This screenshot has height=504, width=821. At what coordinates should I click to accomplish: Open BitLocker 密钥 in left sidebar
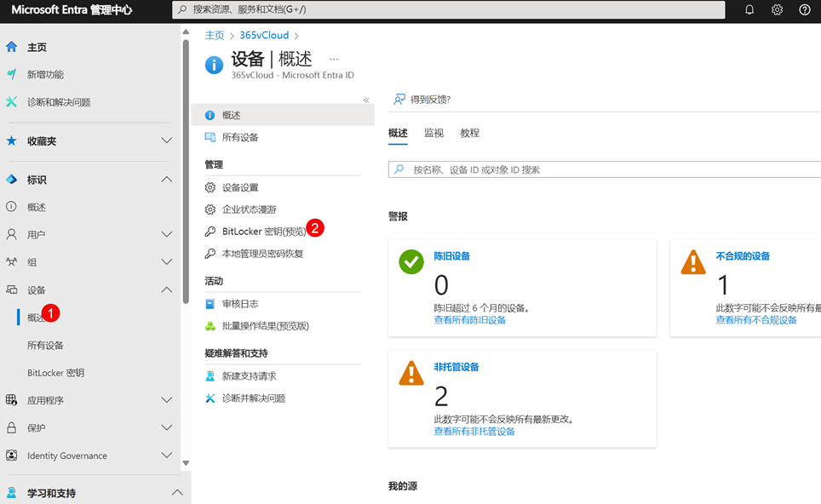(x=55, y=373)
